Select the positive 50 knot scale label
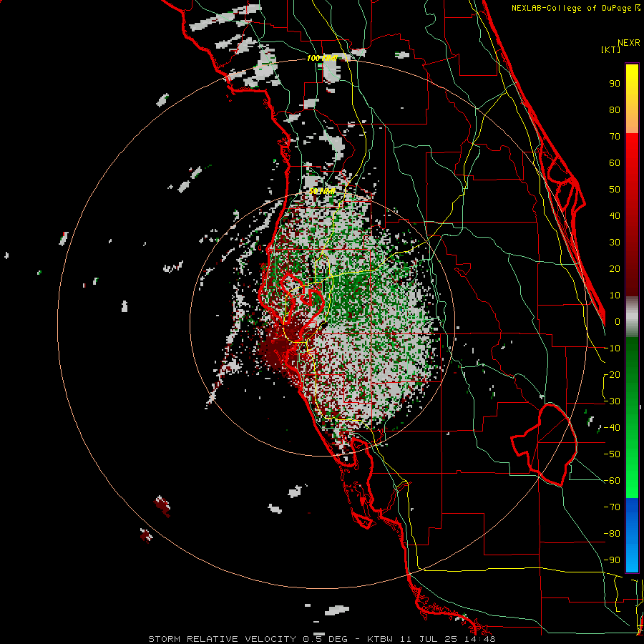Screen dimensions: 644x644 click(x=615, y=190)
